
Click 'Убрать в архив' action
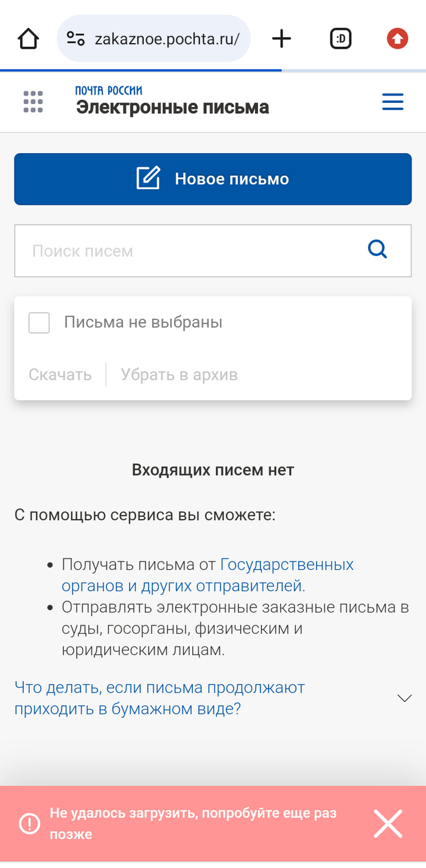click(x=179, y=375)
